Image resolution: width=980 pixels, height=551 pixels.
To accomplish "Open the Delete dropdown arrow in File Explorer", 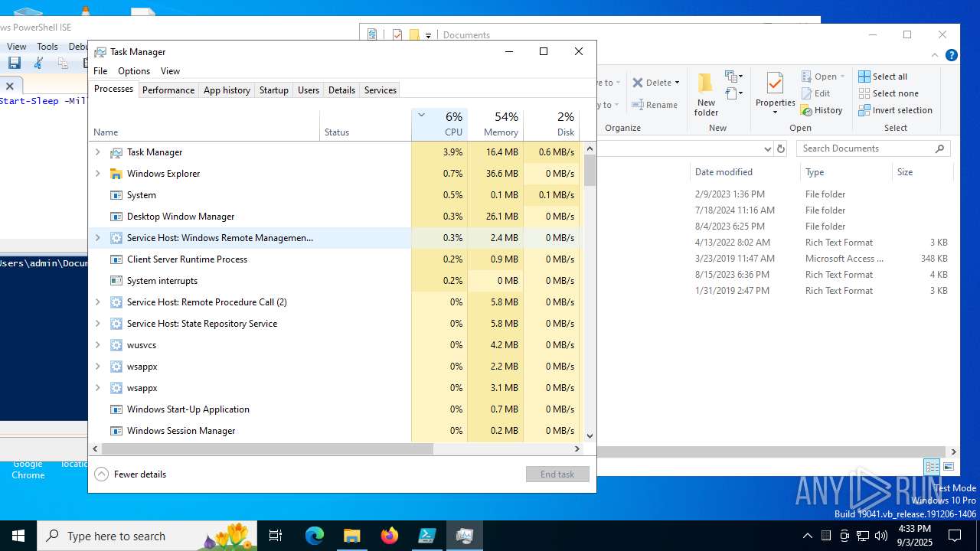I will [678, 83].
